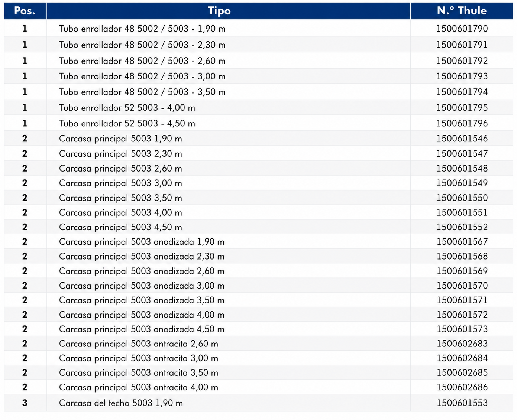Pick "Carcasa principal 5003 anodizada 3,50 m"
This screenshot has width=517, height=420.
pyautogui.click(x=142, y=300)
